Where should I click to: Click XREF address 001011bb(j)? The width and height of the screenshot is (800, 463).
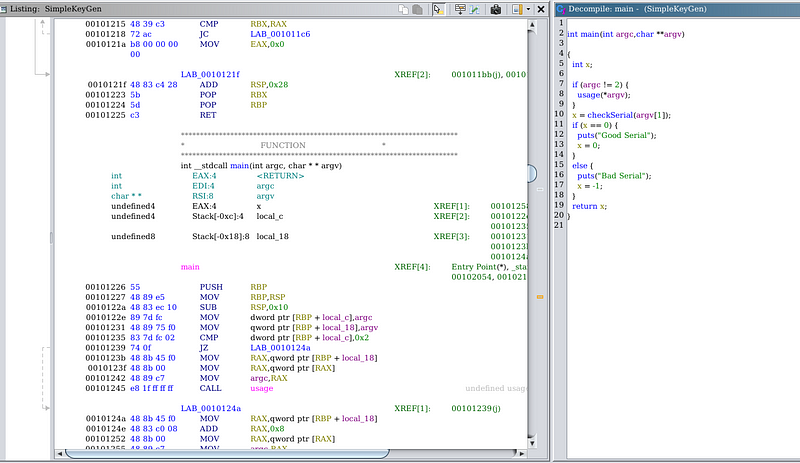pyautogui.click(x=474, y=75)
